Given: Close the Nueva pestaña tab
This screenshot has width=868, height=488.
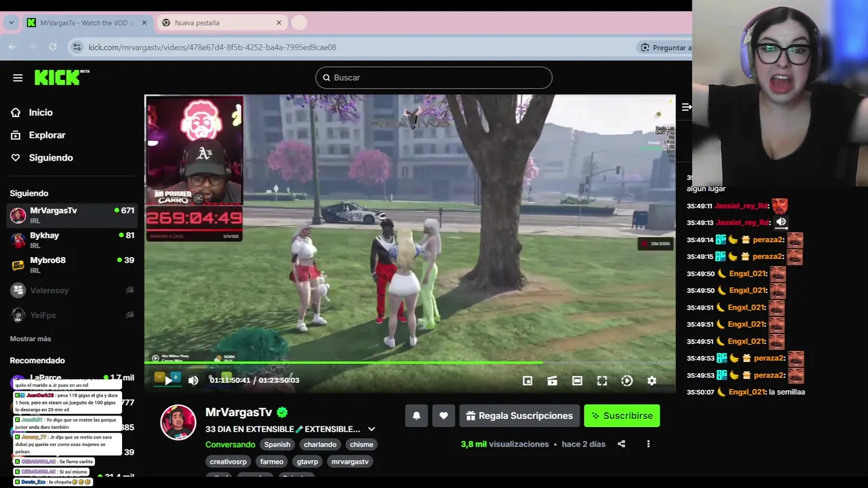Looking at the screenshot, I should point(279,22).
